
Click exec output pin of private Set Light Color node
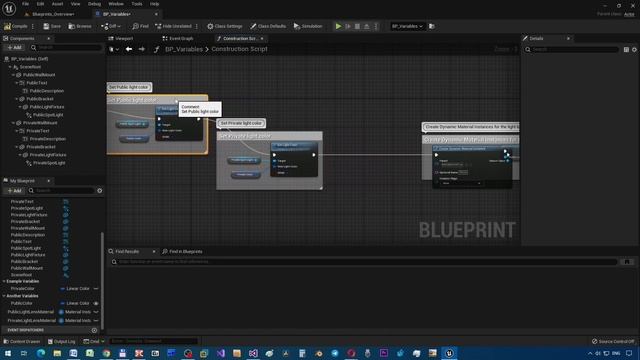click(313, 155)
